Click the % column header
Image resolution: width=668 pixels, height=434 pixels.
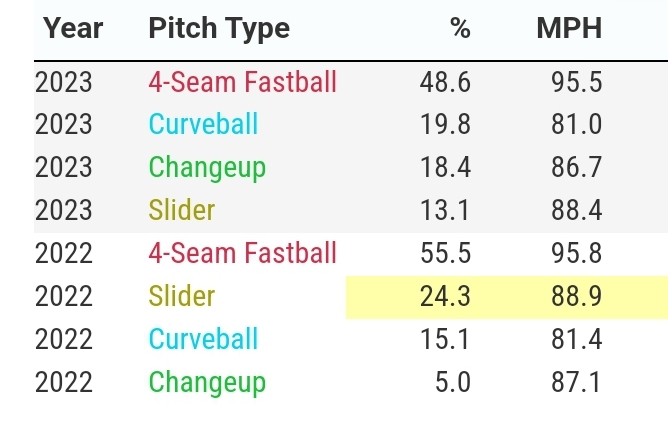[x=459, y=28]
